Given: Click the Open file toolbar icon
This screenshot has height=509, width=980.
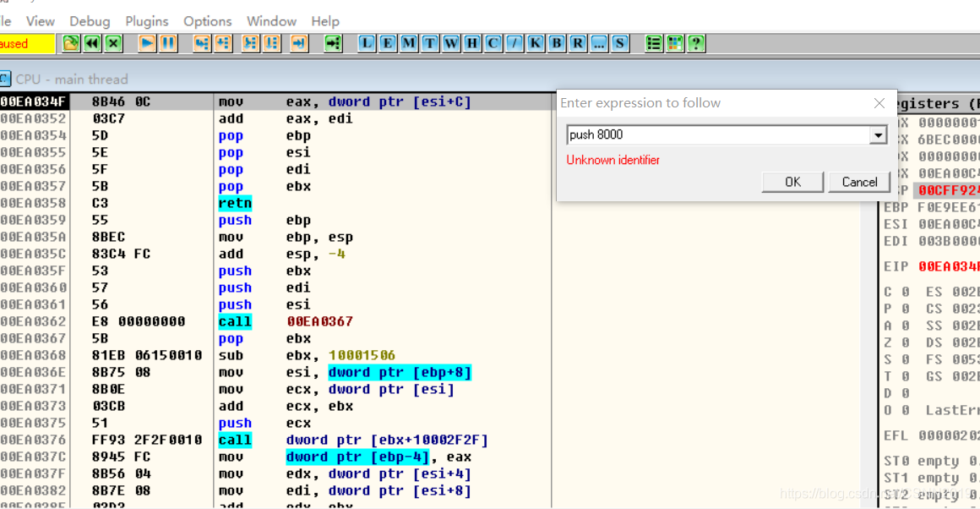Looking at the screenshot, I should coord(71,44).
